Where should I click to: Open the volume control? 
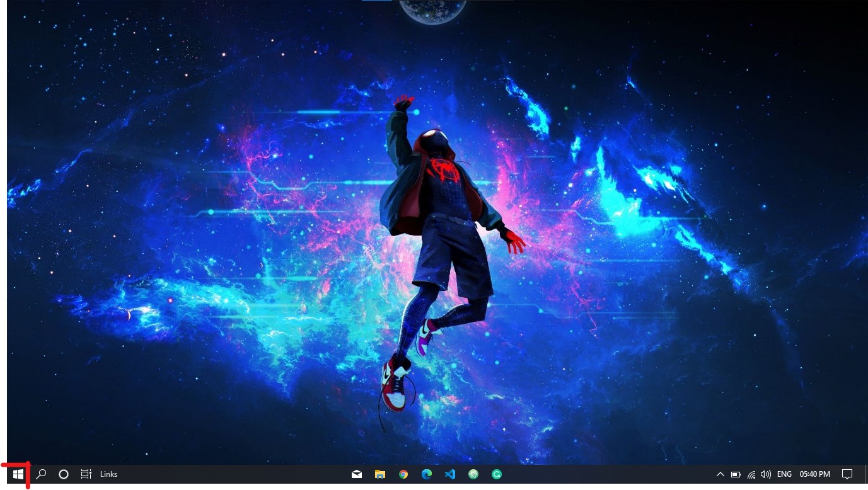(766, 474)
